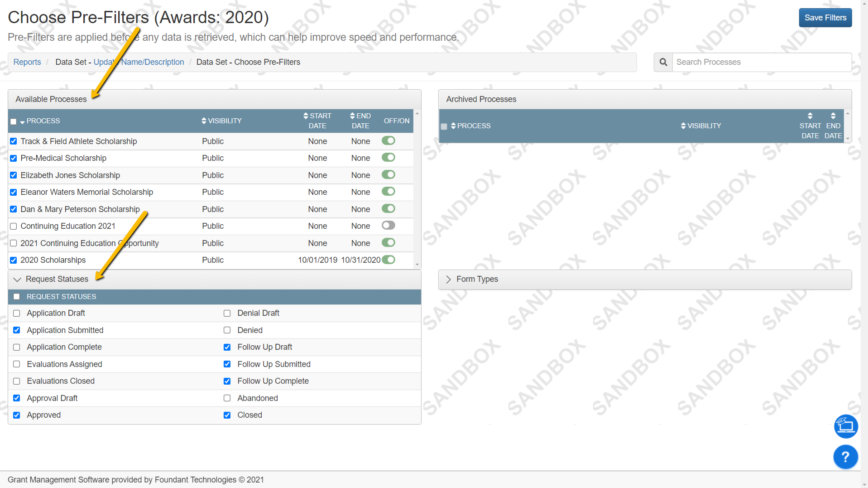Sort available processes by Start Date
The image size is (868, 488).
[x=317, y=121]
